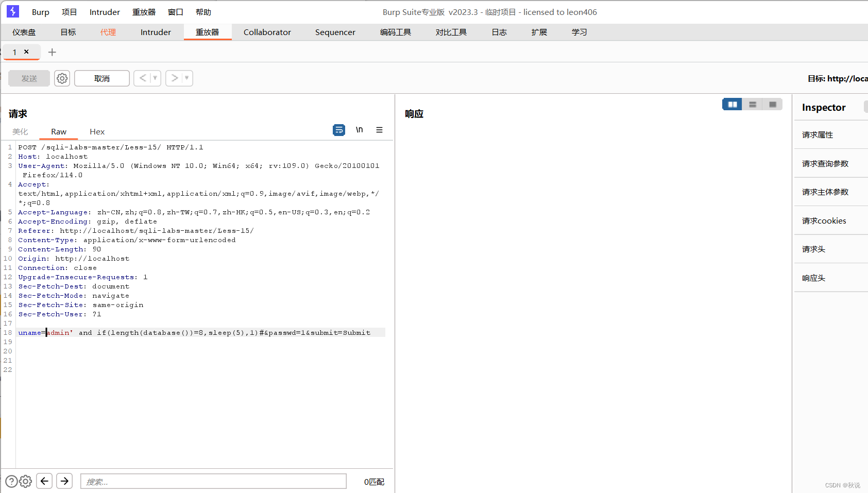Screen dimensions: 868x493
Task: Switch to 扩展 tab
Action: 539,32
